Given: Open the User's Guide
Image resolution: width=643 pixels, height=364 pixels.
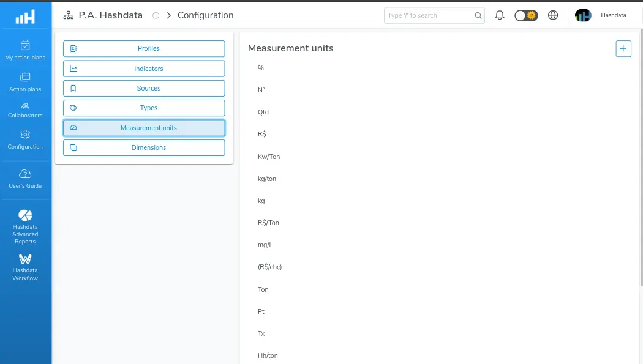Looking at the screenshot, I should (25, 179).
